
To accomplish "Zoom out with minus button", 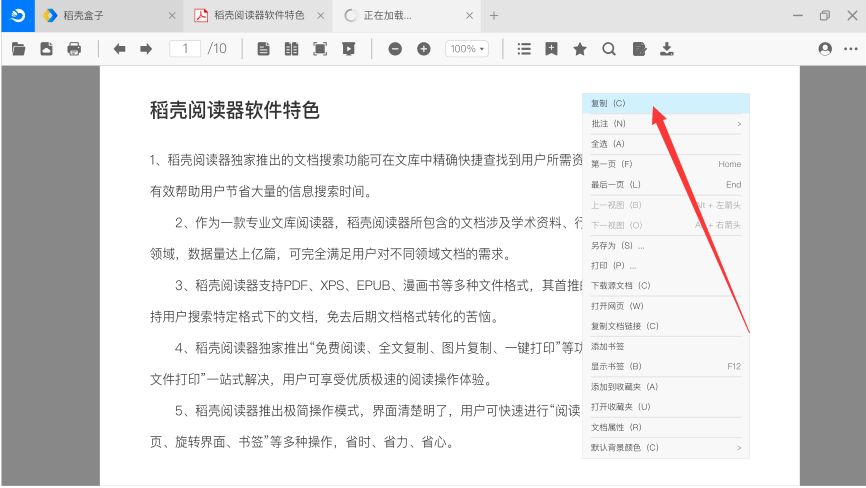I will click(x=395, y=49).
